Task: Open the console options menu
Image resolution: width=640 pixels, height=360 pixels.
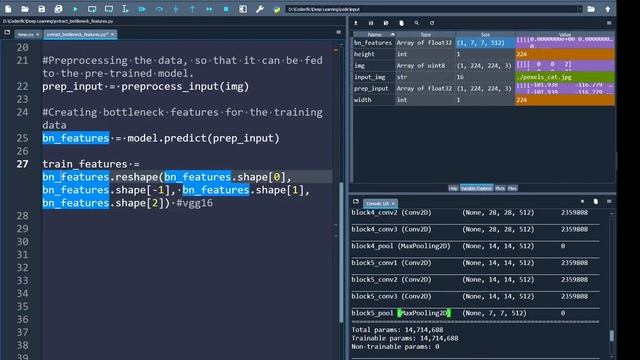Action: (x=609, y=202)
